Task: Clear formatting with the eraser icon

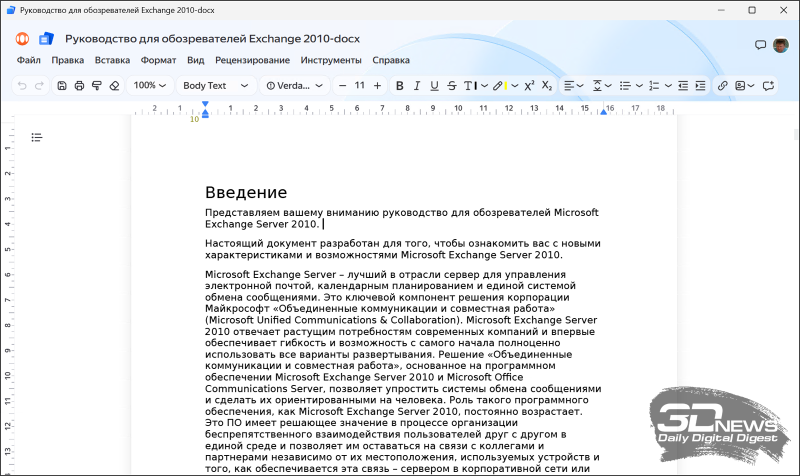Action: point(114,86)
